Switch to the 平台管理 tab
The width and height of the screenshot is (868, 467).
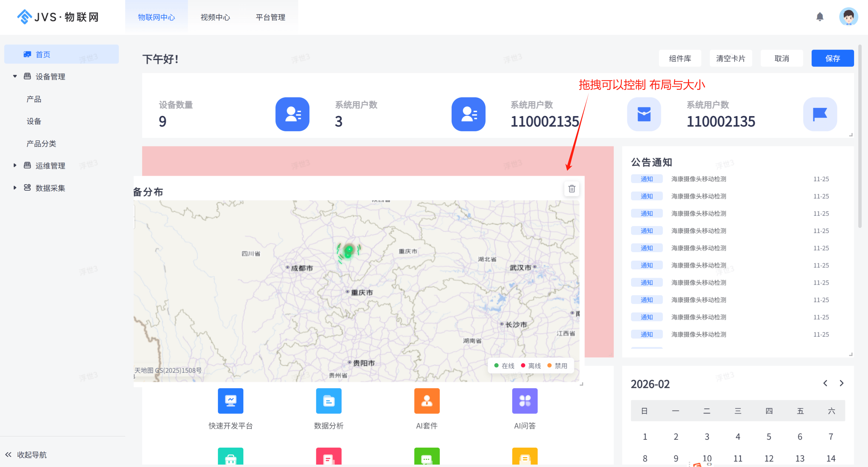click(x=270, y=17)
